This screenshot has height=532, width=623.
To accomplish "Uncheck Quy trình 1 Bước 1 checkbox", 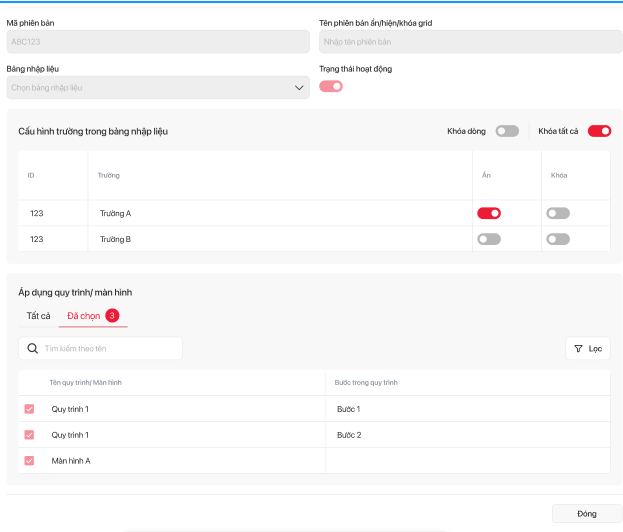I will tap(29, 409).
